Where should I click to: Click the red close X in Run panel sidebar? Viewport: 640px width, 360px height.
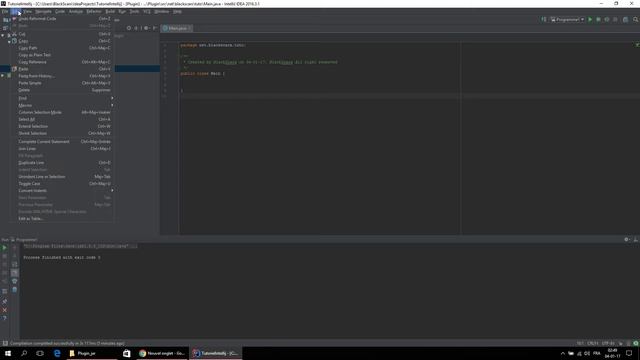[4, 310]
